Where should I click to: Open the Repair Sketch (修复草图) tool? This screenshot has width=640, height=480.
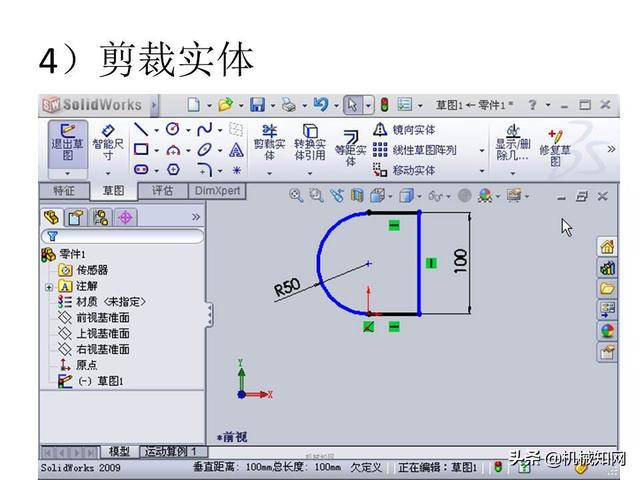(553, 146)
